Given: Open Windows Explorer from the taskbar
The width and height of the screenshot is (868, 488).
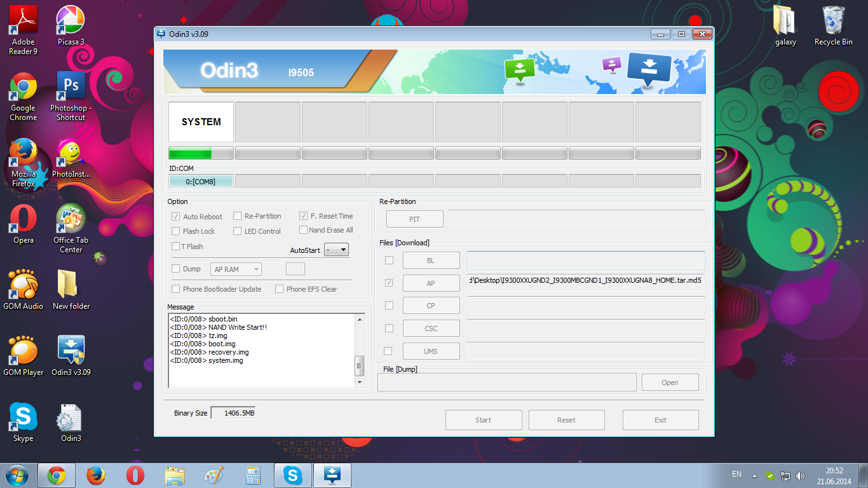Looking at the screenshot, I should point(174,475).
